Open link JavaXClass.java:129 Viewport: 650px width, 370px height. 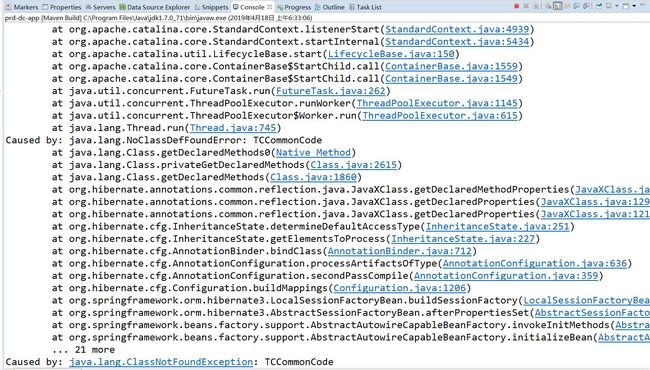[x=595, y=202]
